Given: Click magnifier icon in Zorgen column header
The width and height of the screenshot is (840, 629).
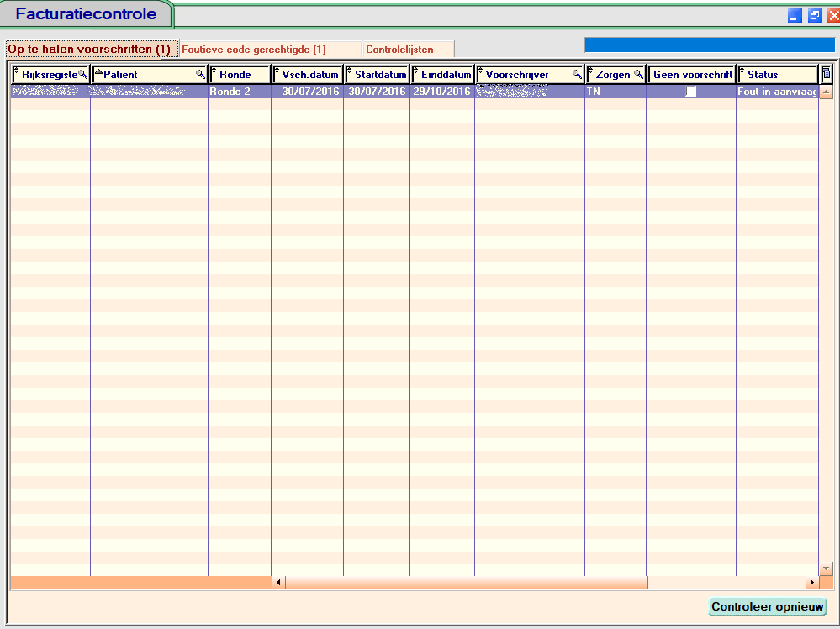Looking at the screenshot, I should tap(638, 75).
